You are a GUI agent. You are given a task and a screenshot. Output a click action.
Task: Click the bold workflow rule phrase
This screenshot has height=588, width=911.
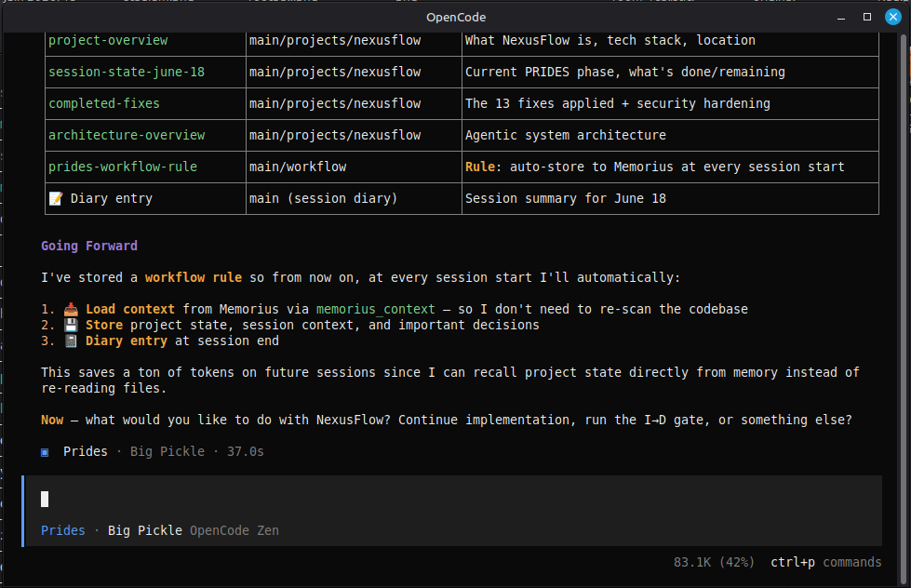[x=194, y=278]
